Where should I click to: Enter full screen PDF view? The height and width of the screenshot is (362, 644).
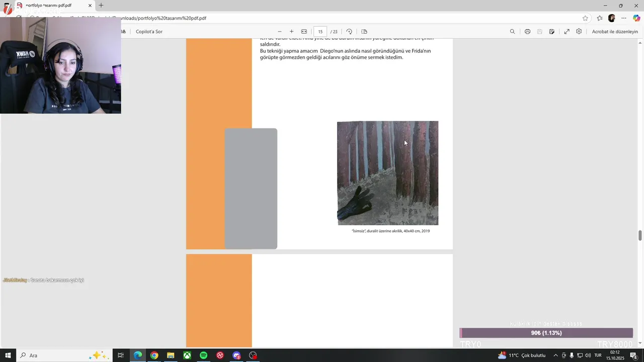pyautogui.click(x=567, y=32)
